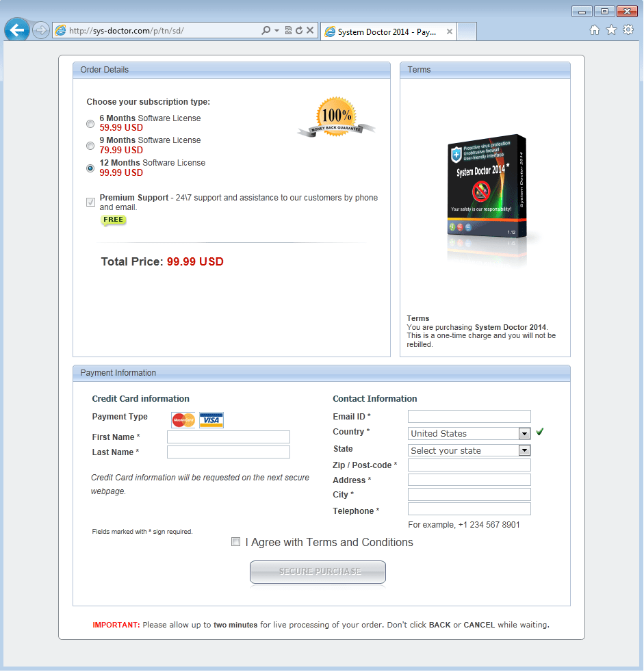The width and height of the screenshot is (644, 672).
Task: Click the green checkmark beside Country
Action: (539, 432)
